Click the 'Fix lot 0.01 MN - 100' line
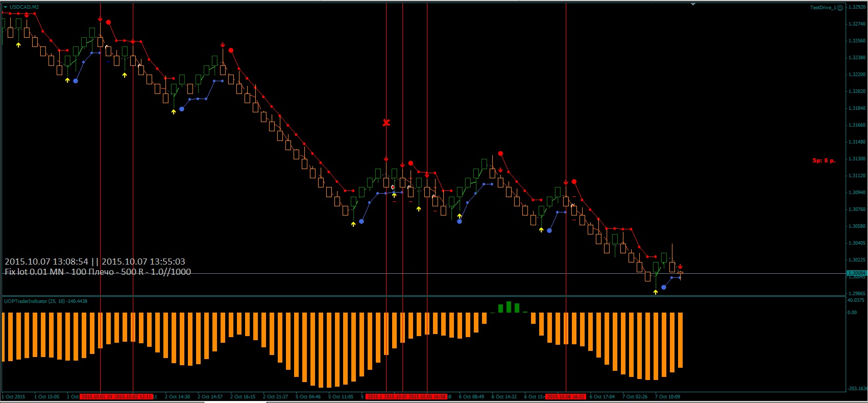 click(98, 272)
